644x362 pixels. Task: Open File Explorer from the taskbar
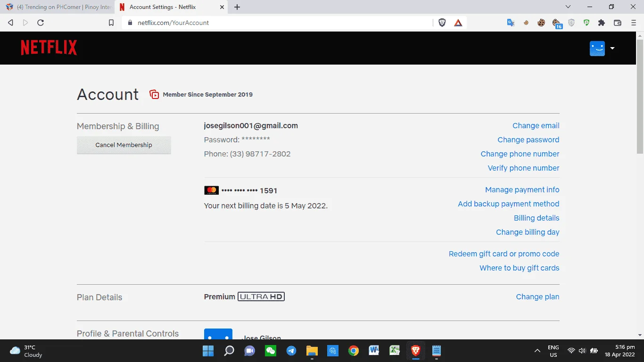[312, 351]
